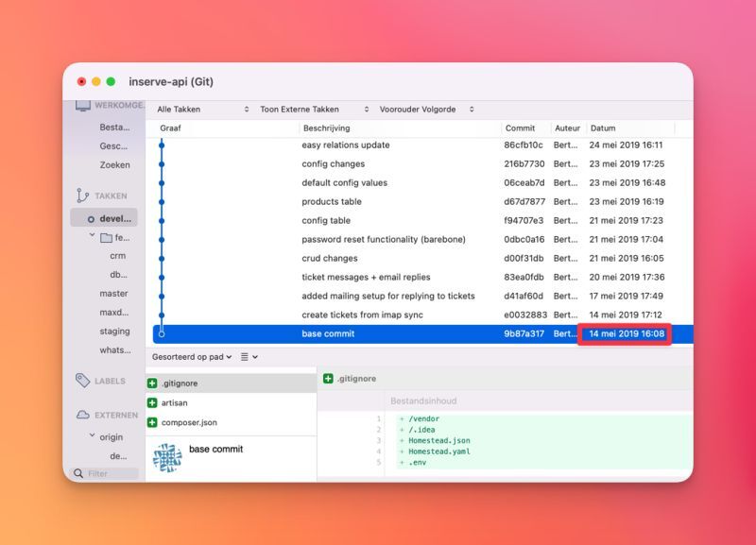756x545 pixels.
Task: Open the Toon Externe Takken dropdown
Action: (x=314, y=110)
